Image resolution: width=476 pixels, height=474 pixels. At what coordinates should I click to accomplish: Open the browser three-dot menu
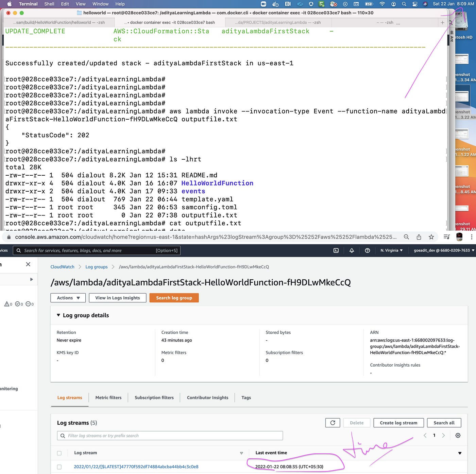pyautogui.click(x=472, y=237)
